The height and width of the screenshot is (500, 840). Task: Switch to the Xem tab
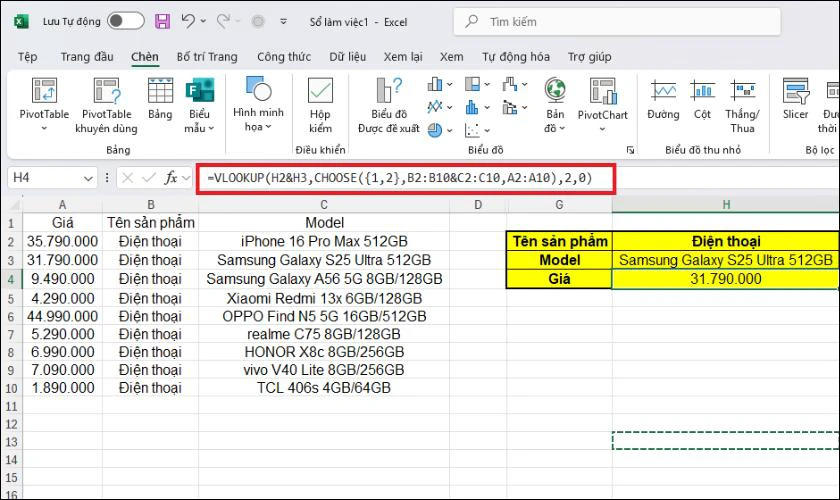pos(452,57)
